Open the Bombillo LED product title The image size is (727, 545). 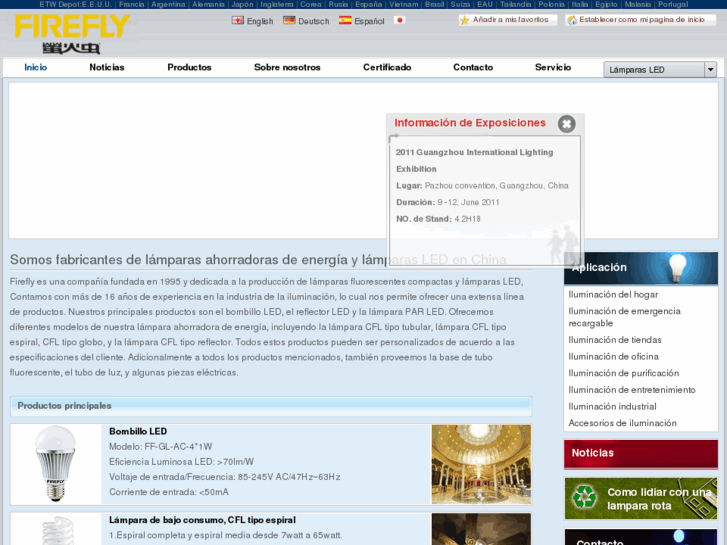(138, 431)
